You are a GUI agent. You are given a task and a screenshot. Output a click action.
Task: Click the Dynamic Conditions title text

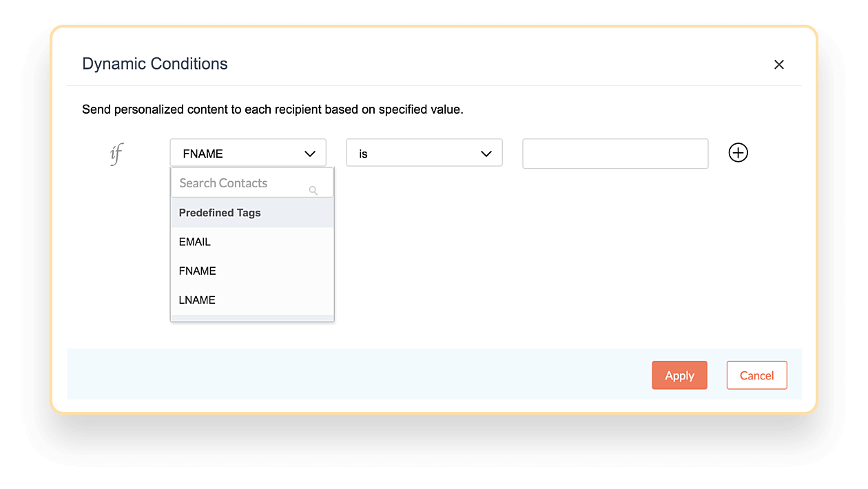[x=155, y=64]
